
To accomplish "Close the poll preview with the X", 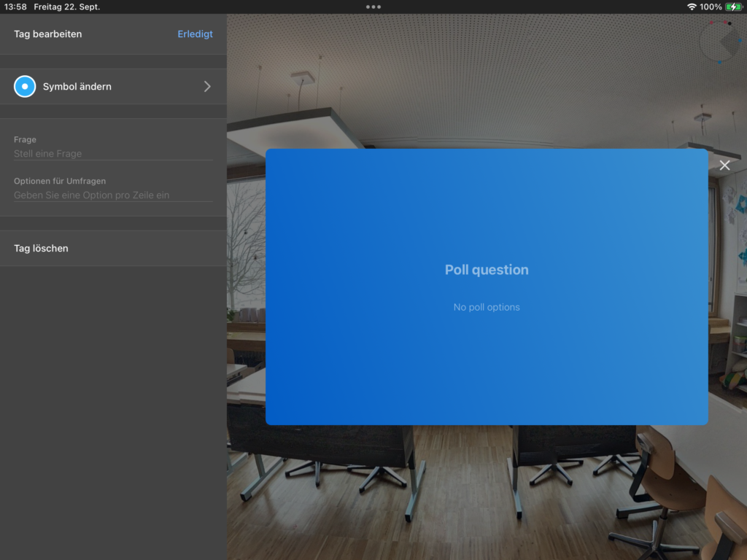I will pyautogui.click(x=724, y=166).
